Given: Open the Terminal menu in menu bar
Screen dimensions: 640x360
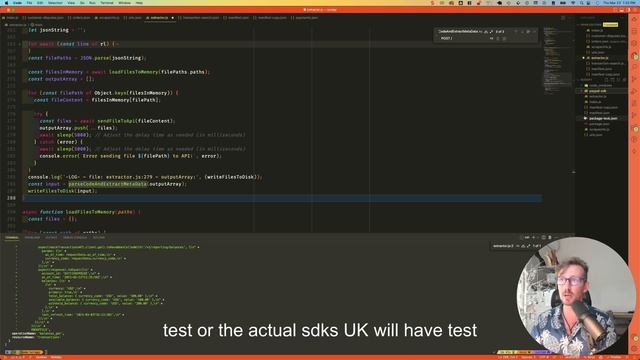Looking at the screenshot, I should click(107, 3).
